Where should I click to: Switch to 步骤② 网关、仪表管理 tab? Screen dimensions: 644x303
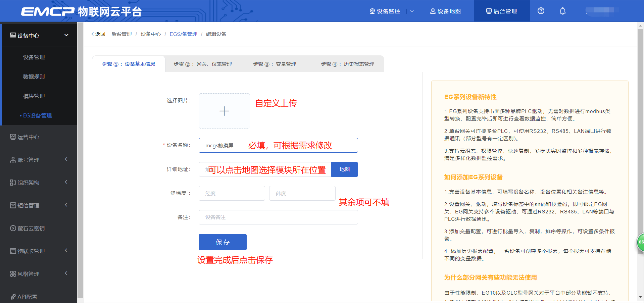(x=202, y=64)
